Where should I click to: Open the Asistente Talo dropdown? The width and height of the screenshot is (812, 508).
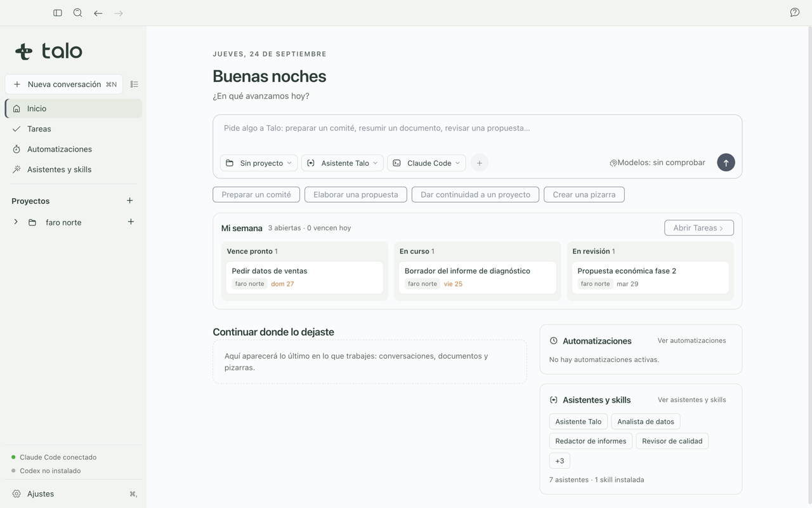coord(343,163)
